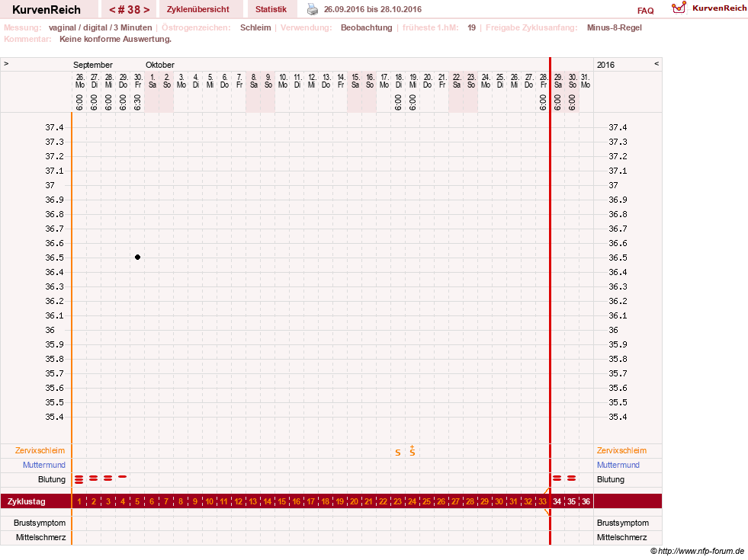This screenshot has height=560, width=748.
Task: Expand chart with top-left arrow
Action: click(x=6, y=63)
